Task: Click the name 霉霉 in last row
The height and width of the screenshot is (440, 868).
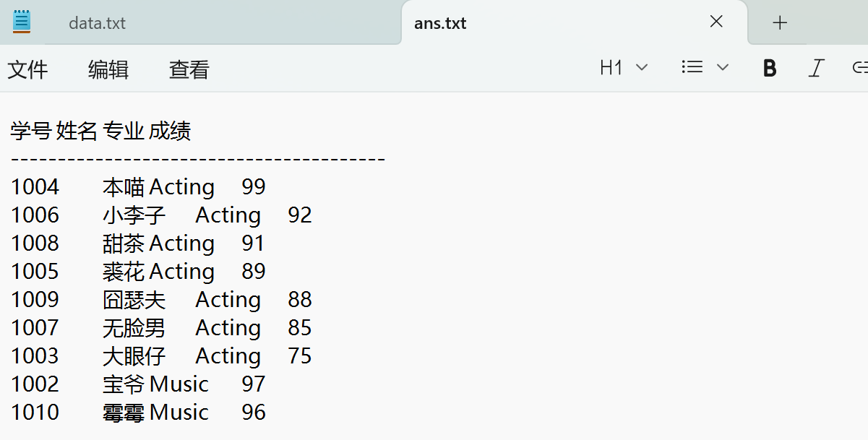Action: tap(124, 413)
